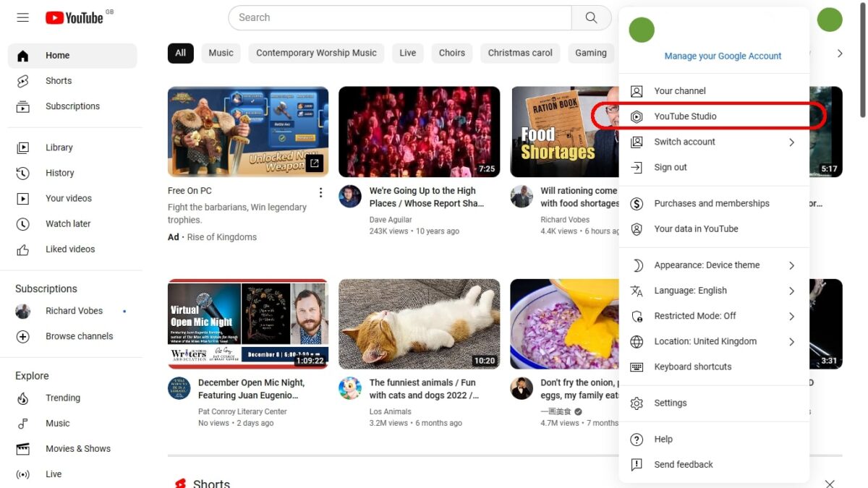Open Settings from account menu
The height and width of the screenshot is (488, 868).
(x=714, y=403)
